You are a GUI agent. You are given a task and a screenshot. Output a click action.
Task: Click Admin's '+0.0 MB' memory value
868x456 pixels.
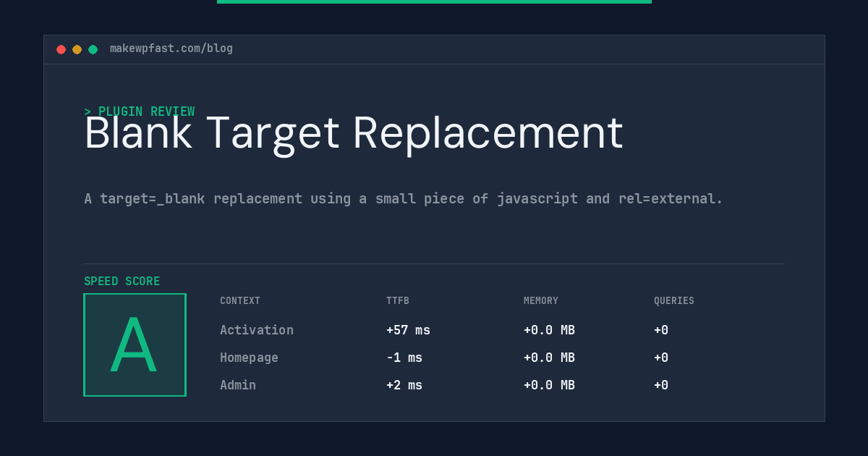tap(549, 385)
